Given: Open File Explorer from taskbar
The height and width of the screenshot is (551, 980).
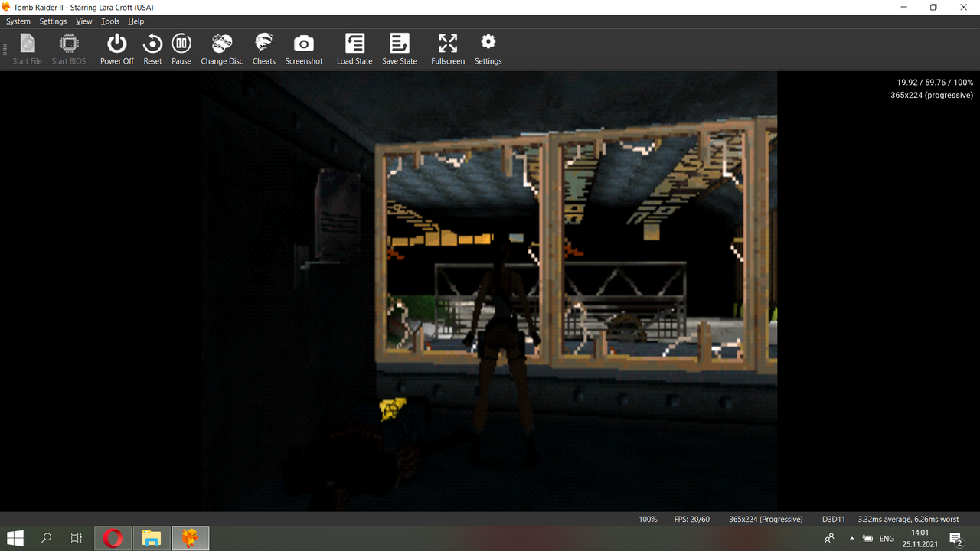Looking at the screenshot, I should click(152, 539).
